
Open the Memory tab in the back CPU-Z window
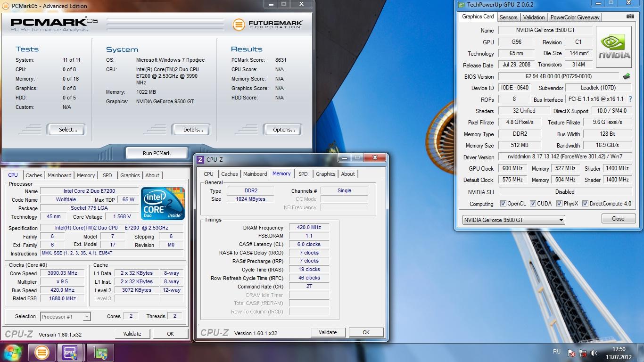[x=86, y=175]
